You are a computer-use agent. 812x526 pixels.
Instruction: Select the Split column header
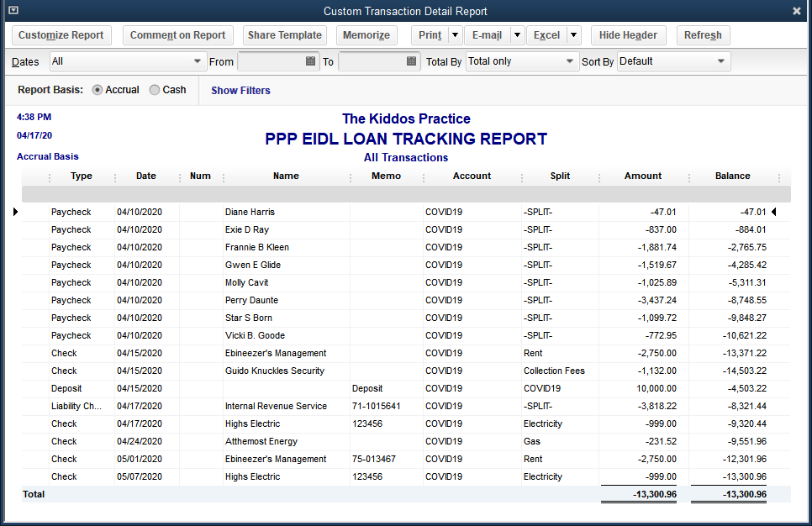coord(560,176)
